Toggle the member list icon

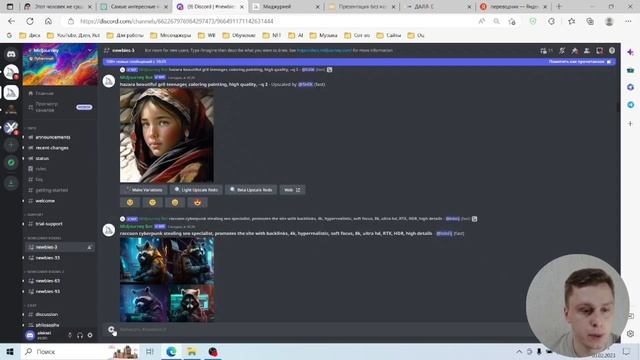[587, 51]
